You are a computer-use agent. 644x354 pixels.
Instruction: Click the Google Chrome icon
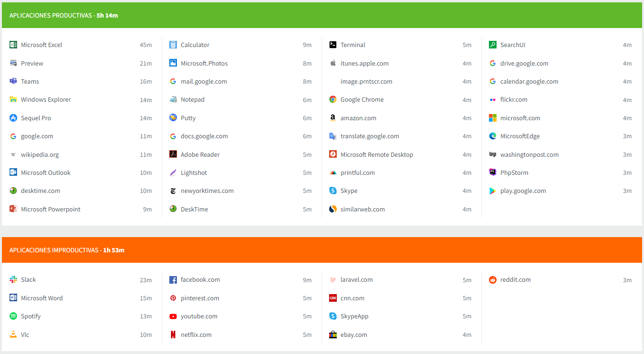pos(333,99)
